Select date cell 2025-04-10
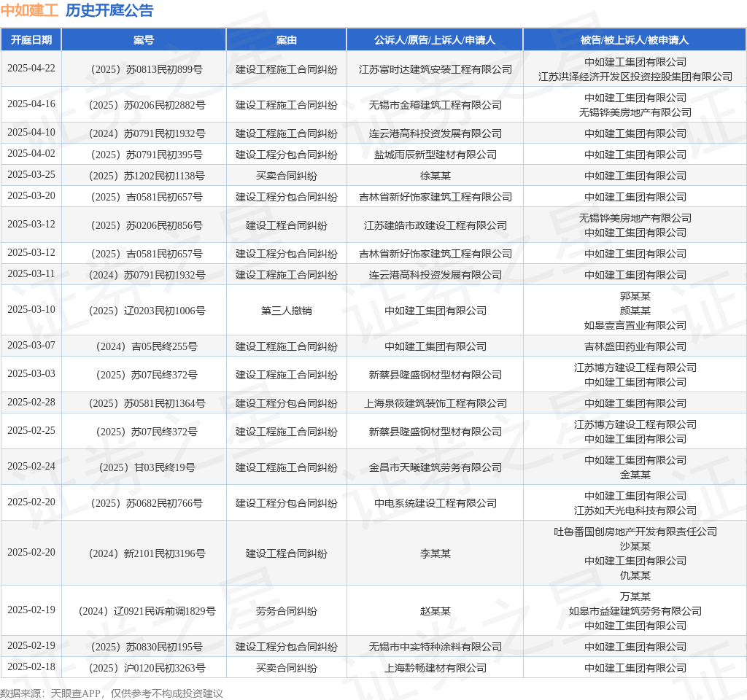 click(x=31, y=133)
